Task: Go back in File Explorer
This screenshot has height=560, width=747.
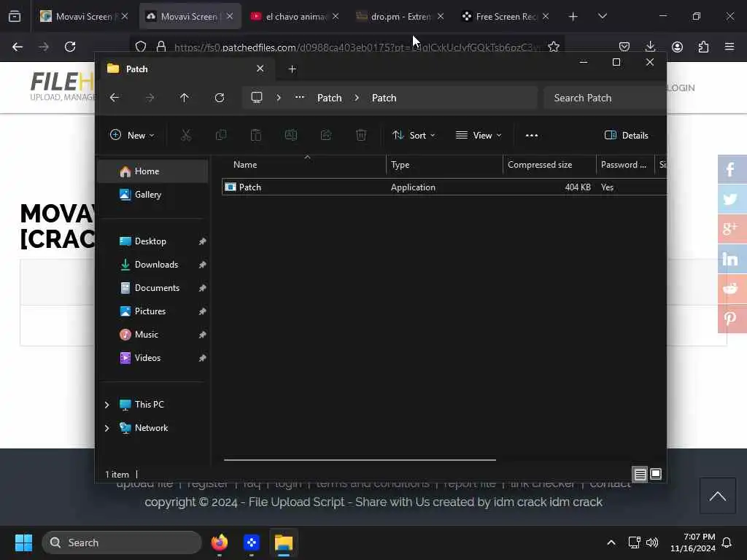Action: [115, 98]
